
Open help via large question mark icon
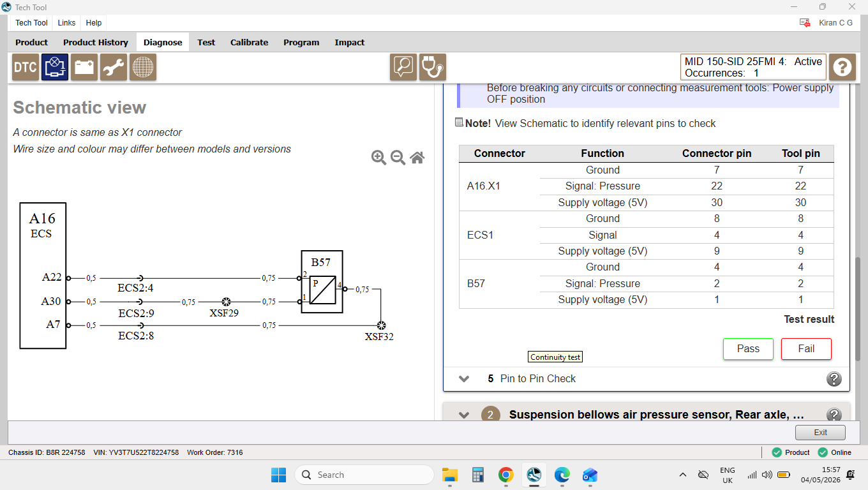(x=842, y=67)
